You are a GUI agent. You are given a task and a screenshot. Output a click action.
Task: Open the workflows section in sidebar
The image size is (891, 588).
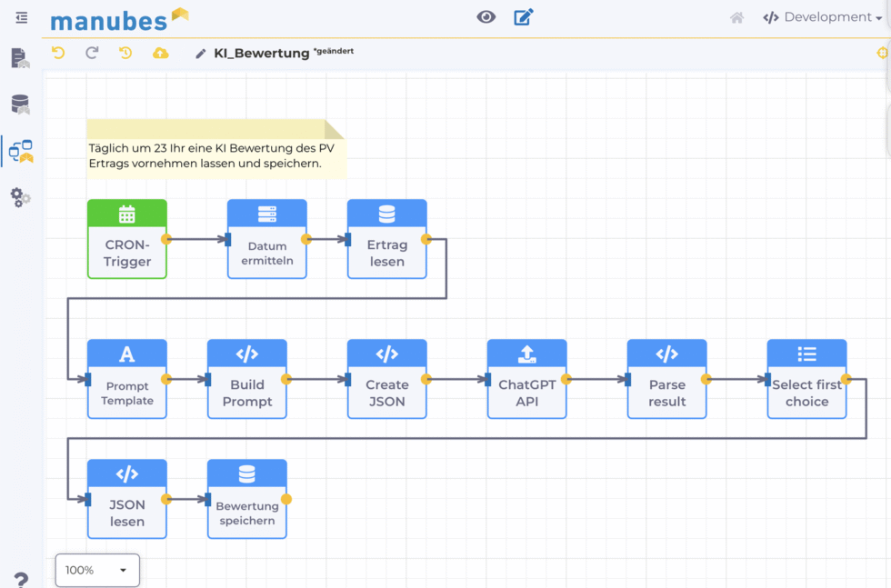tap(21, 151)
